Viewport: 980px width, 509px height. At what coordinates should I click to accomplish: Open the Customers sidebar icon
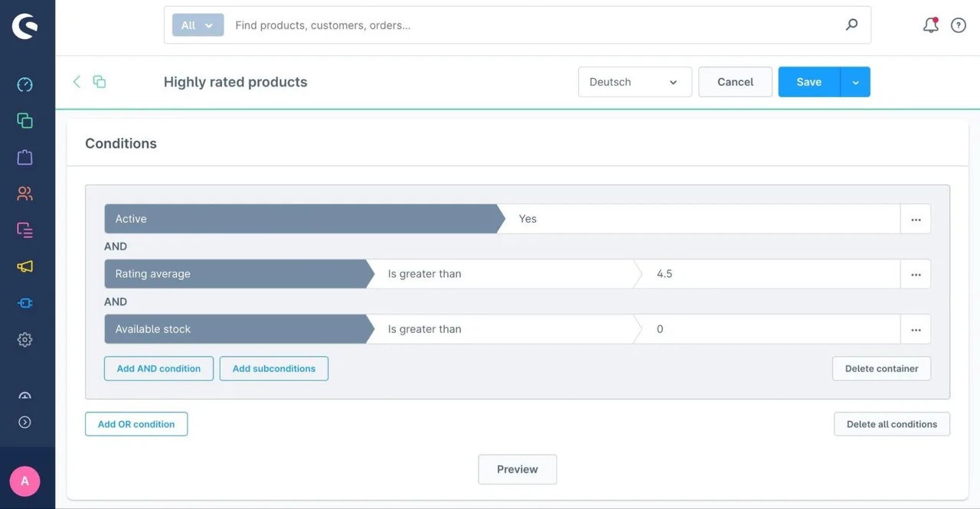point(24,194)
